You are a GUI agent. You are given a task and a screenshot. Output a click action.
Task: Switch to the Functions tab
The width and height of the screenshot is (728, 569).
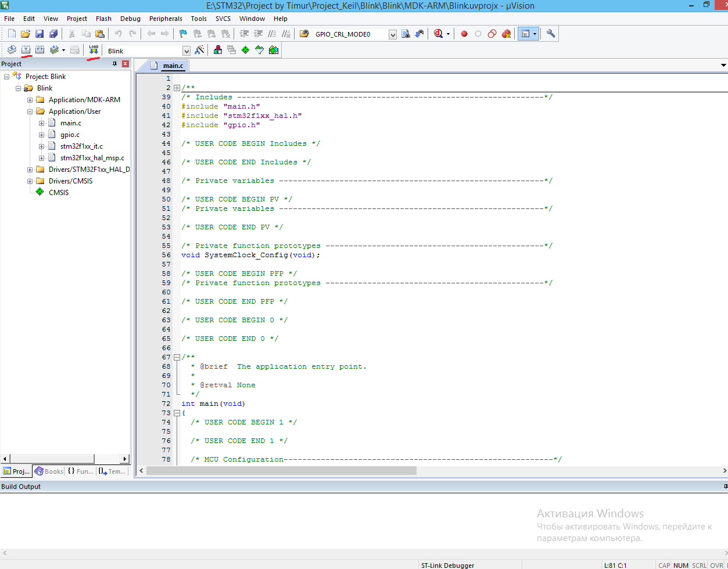coord(80,471)
